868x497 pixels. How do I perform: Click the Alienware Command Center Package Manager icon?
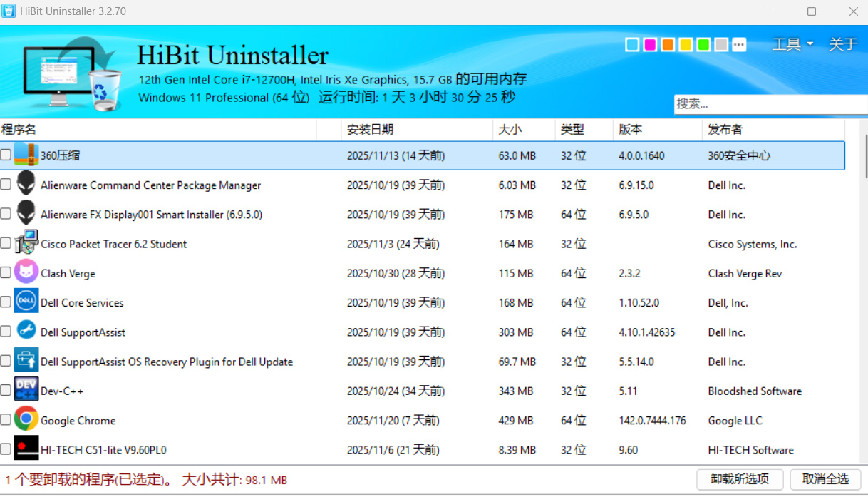click(x=26, y=185)
